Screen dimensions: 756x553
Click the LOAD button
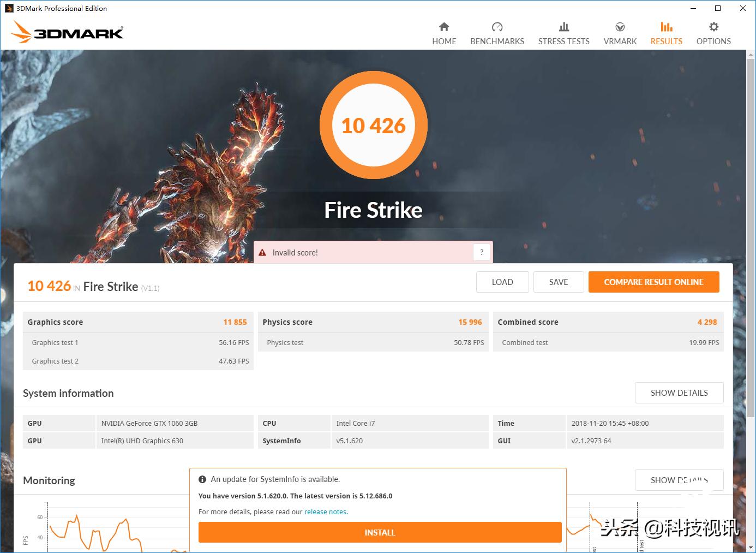coord(502,282)
